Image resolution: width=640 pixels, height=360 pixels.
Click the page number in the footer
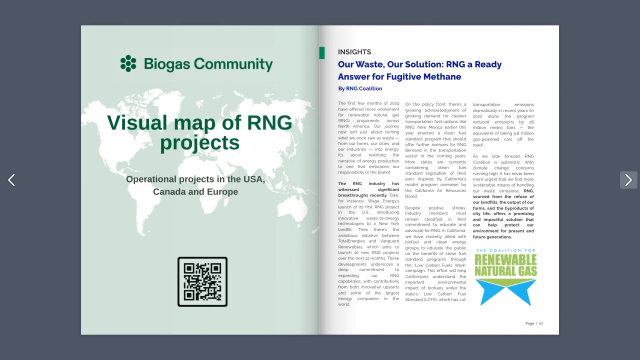pos(534,323)
